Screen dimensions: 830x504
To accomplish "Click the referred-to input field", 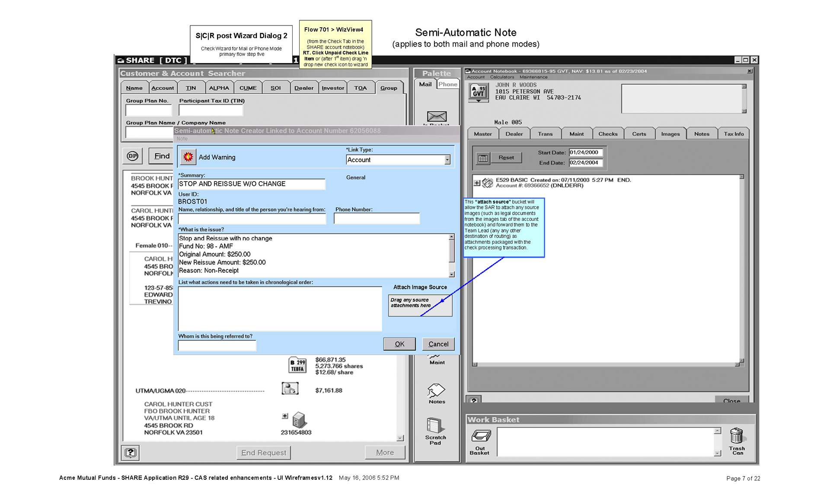I will 217,345.
